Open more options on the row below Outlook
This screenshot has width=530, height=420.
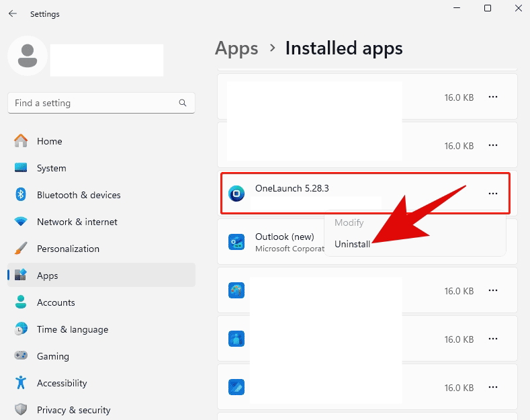[493, 290]
